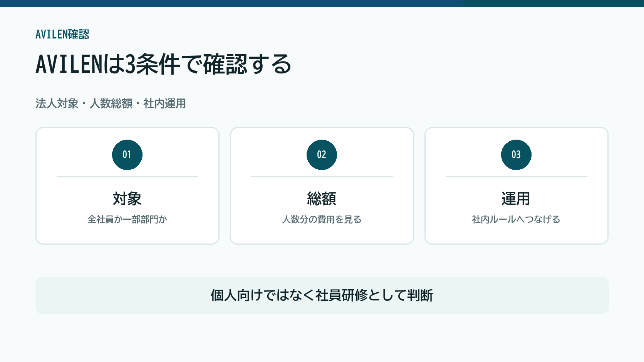Click the 01 number badge
The height and width of the screenshot is (362, 644).
coord(127,155)
